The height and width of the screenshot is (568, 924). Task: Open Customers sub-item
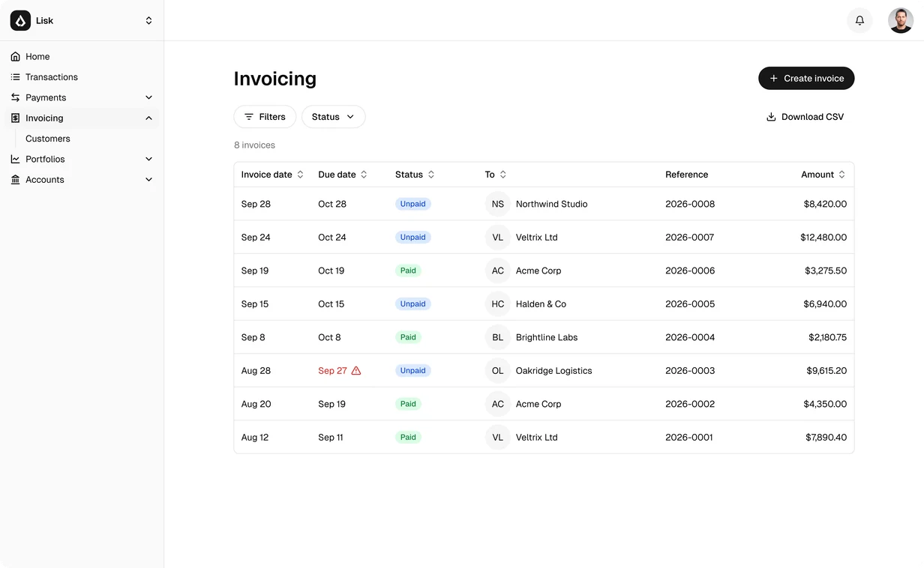click(x=48, y=139)
